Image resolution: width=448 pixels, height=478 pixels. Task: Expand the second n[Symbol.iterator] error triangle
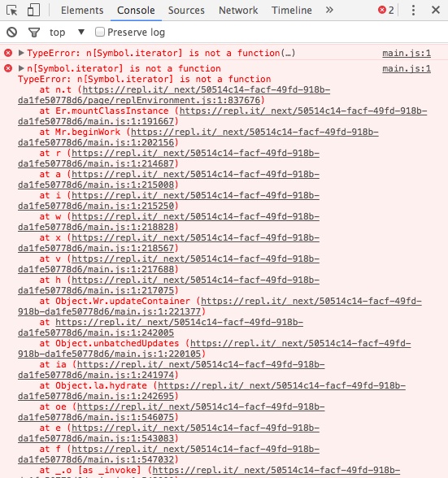(x=21, y=68)
